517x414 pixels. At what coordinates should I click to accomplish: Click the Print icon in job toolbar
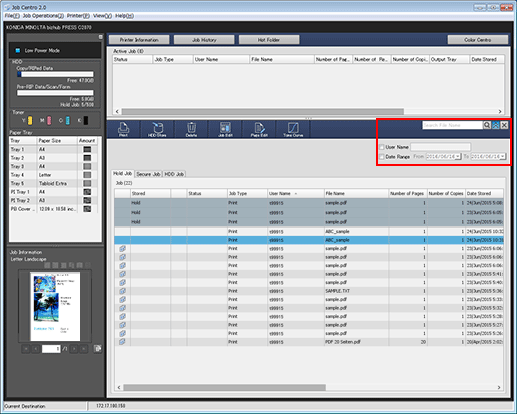pyautogui.click(x=123, y=129)
